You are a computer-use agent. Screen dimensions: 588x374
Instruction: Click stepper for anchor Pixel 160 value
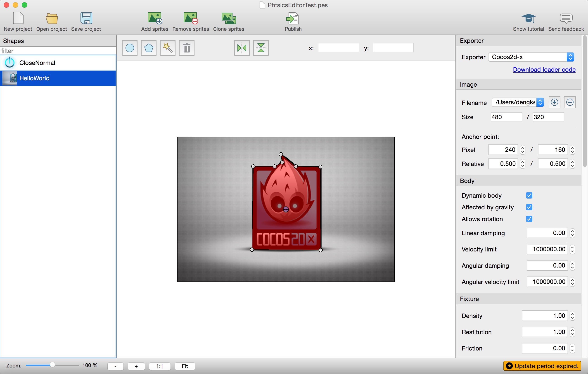[x=572, y=150]
